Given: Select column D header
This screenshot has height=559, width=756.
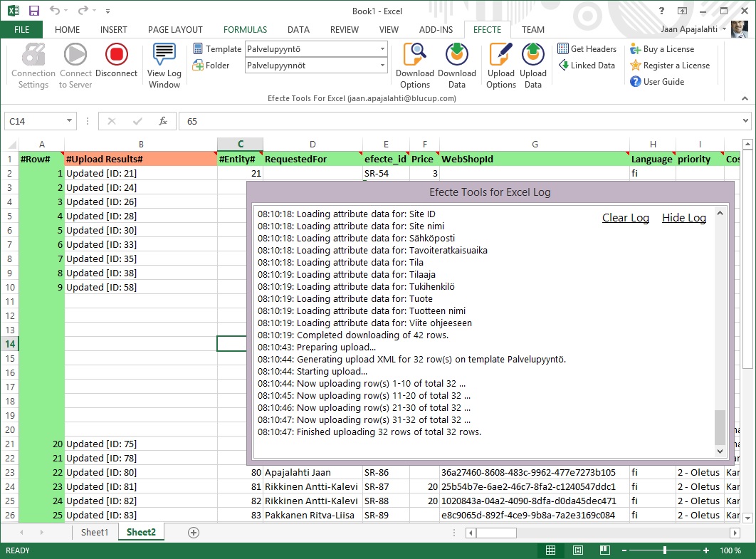Looking at the screenshot, I should pyautogui.click(x=313, y=145).
